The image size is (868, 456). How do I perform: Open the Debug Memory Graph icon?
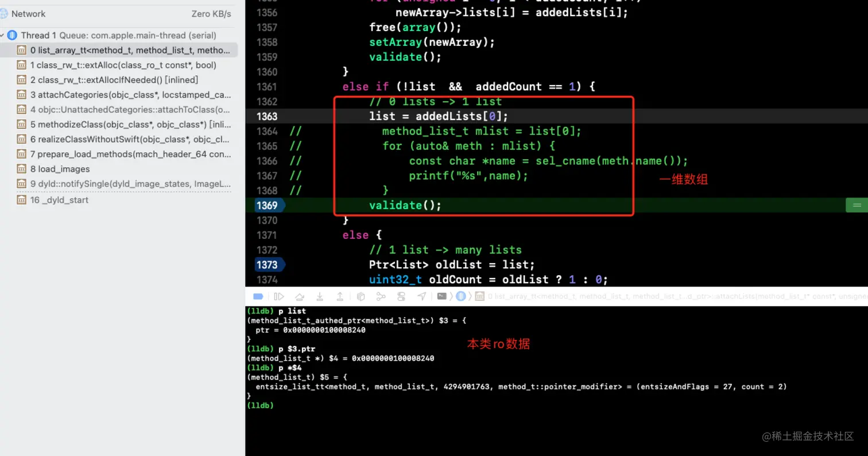(381, 296)
